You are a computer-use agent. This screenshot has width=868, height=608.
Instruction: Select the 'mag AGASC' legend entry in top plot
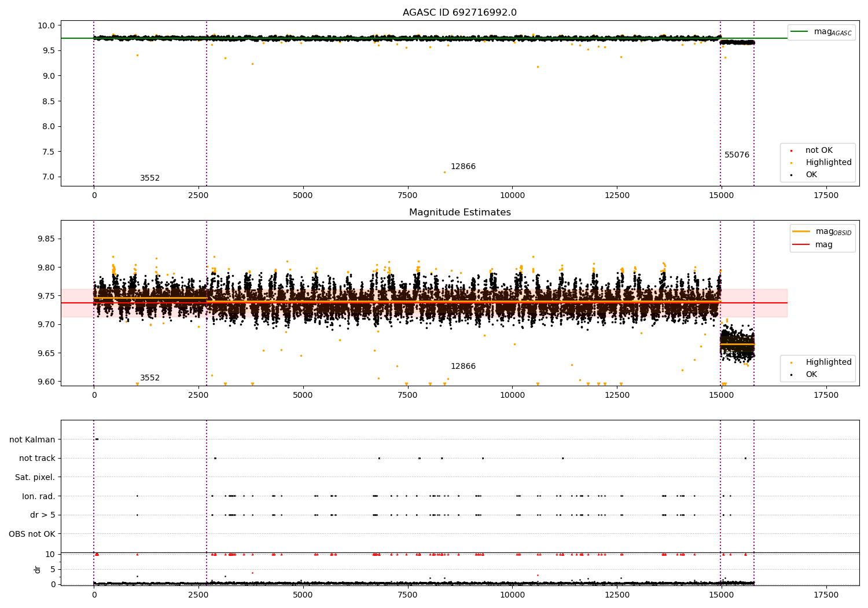click(821, 32)
